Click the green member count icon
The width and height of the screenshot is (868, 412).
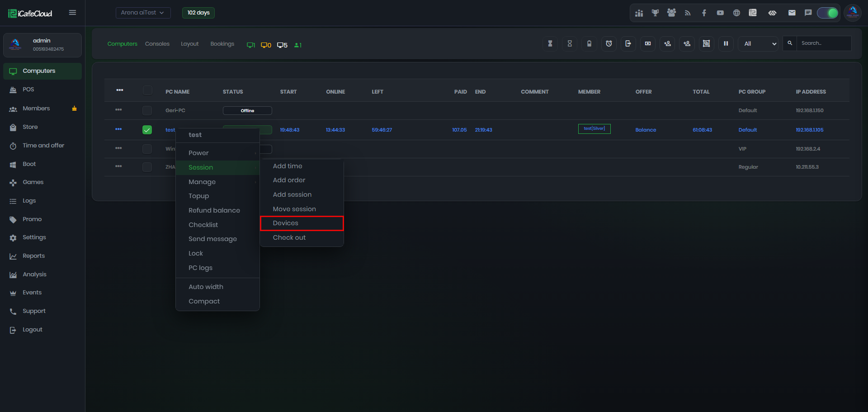pyautogui.click(x=297, y=45)
